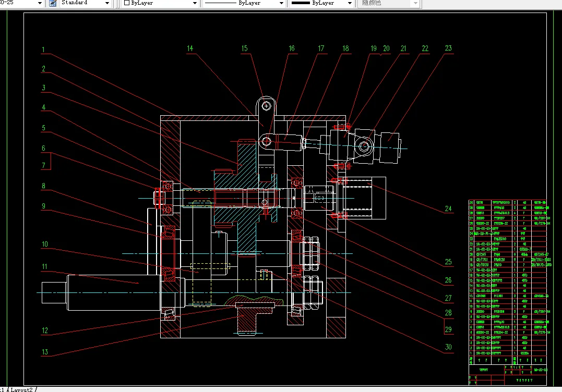Switch to the Layout2 tab
562x392 pixels.
21,389
